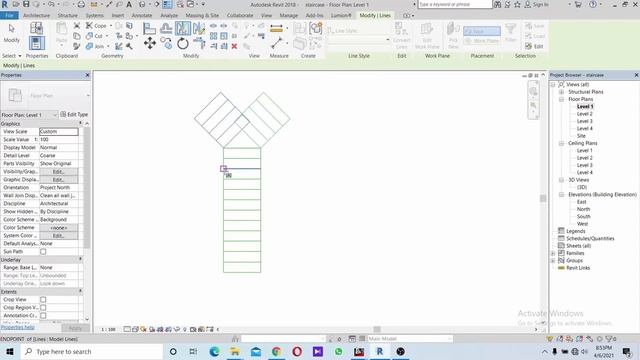Collapse the Elevations (Building Elevation) node
The width and height of the screenshot is (640, 360).
click(x=561, y=195)
